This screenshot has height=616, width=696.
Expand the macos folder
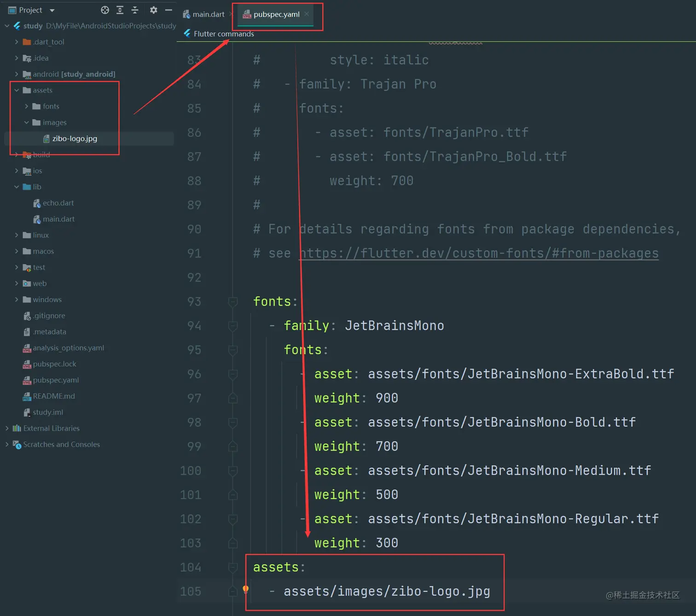pyautogui.click(x=17, y=251)
